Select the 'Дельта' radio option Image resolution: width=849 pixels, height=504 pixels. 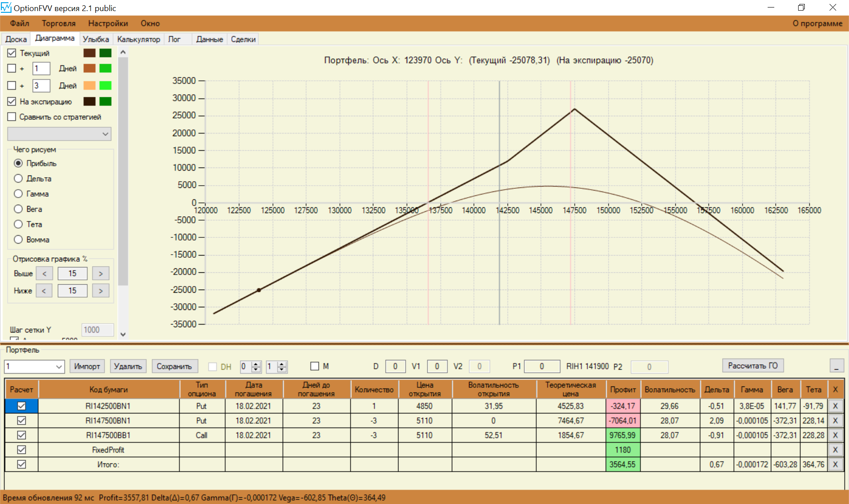coord(18,179)
